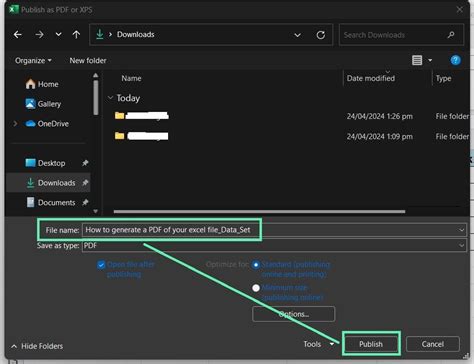Expand the File name dropdown arrow
474x364 pixels.
(462, 230)
